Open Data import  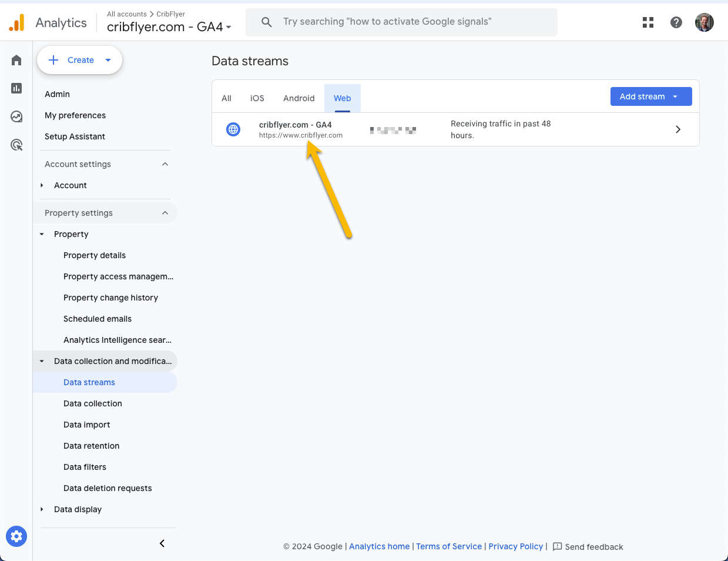coord(87,425)
